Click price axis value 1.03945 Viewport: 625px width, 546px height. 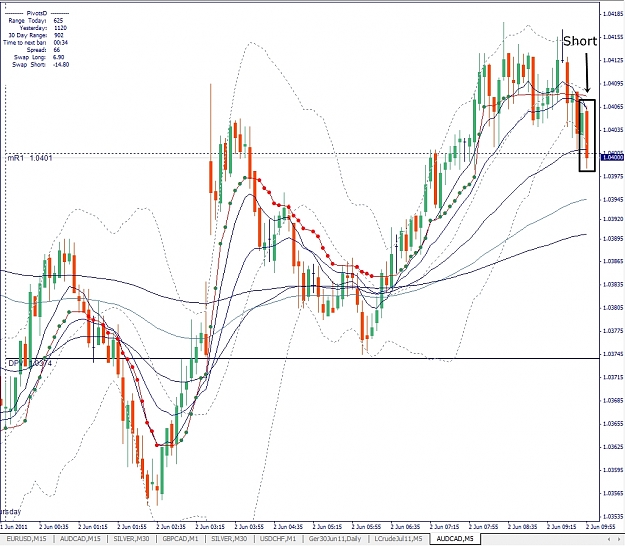pos(613,199)
